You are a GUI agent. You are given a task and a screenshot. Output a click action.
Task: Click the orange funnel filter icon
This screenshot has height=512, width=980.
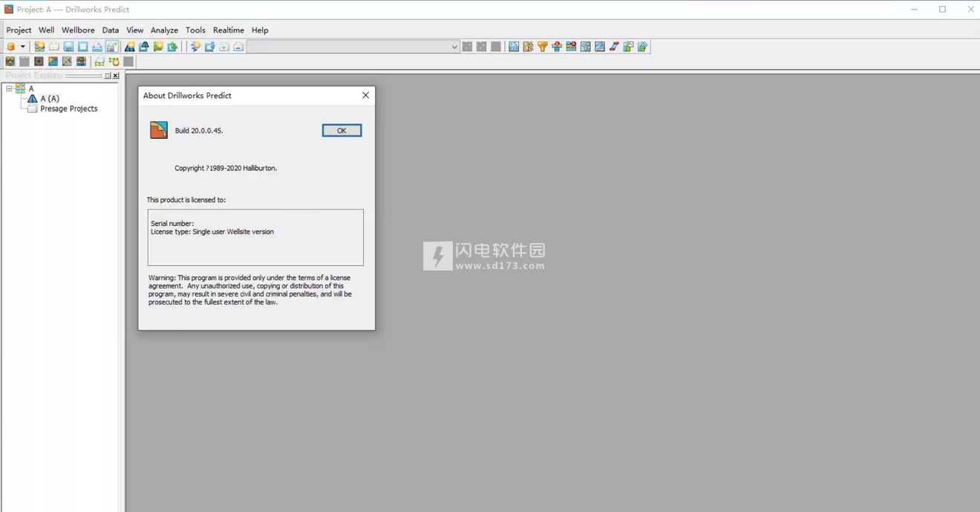click(543, 47)
